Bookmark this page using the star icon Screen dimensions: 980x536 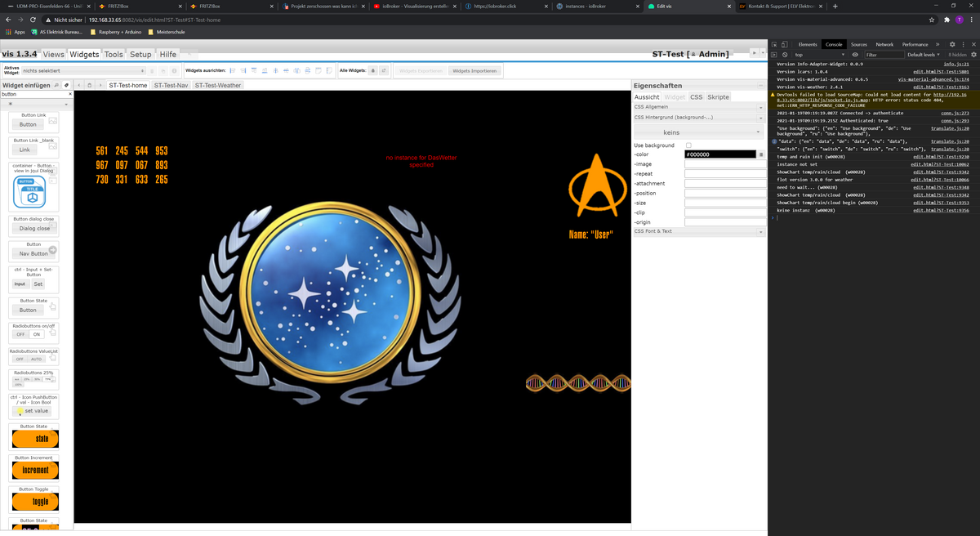[x=932, y=20]
